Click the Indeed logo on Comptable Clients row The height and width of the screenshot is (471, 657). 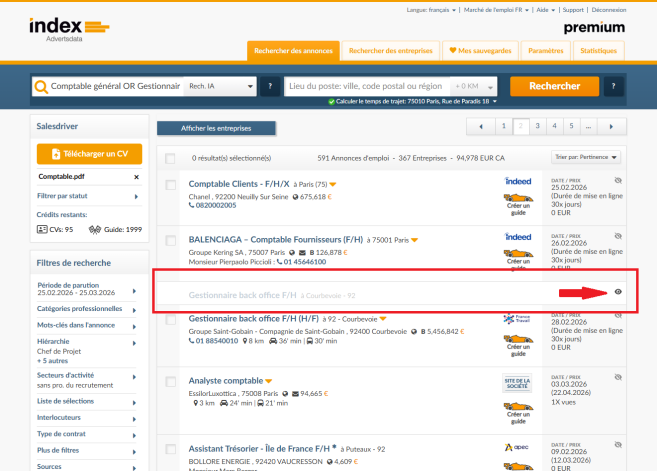click(518, 181)
